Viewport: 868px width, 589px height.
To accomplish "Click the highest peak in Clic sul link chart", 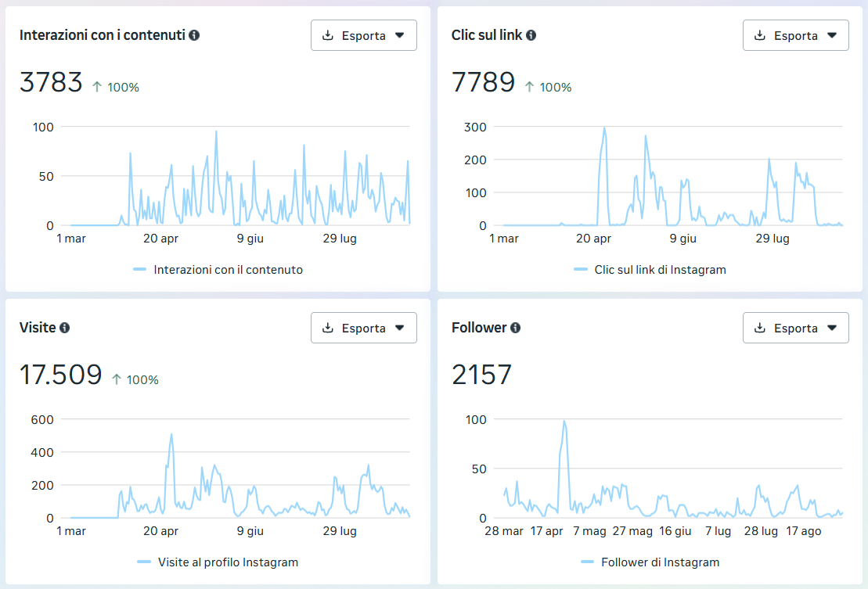I will (x=604, y=128).
